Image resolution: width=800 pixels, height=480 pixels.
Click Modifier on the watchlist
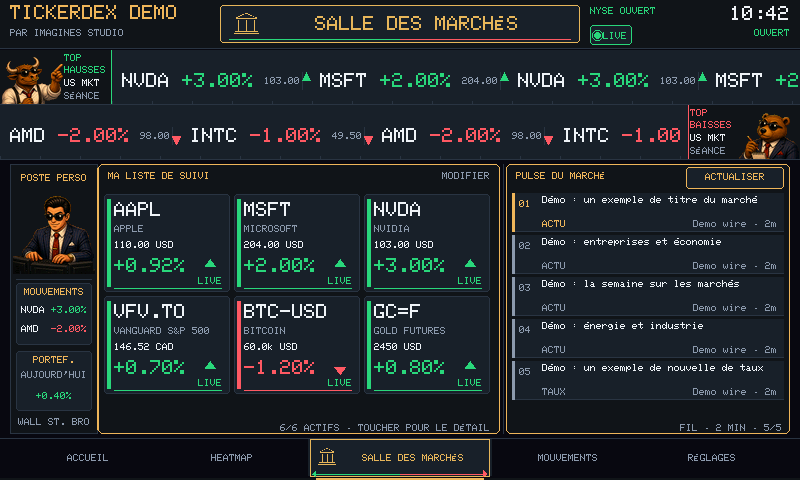click(465, 175)
